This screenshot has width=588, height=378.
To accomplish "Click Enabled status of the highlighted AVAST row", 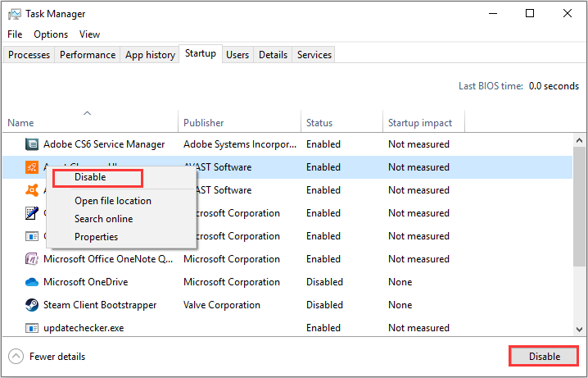I will 323,167.
